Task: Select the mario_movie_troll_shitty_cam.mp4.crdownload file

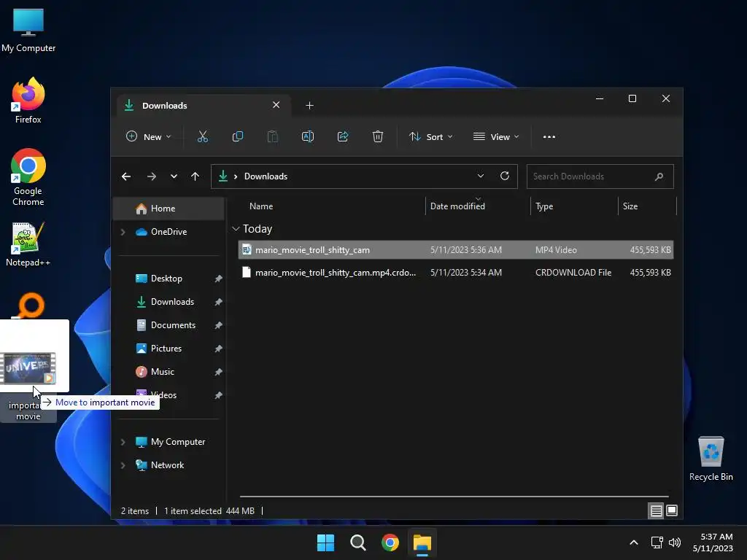Action: tap(455, 273)
